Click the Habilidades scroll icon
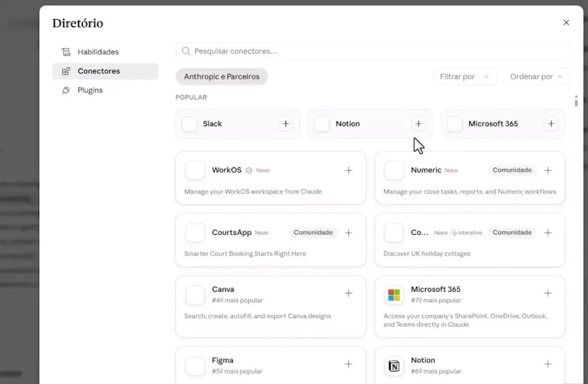Image resolution: width=588 pixels, height=384 pixels. click(66, 52)
